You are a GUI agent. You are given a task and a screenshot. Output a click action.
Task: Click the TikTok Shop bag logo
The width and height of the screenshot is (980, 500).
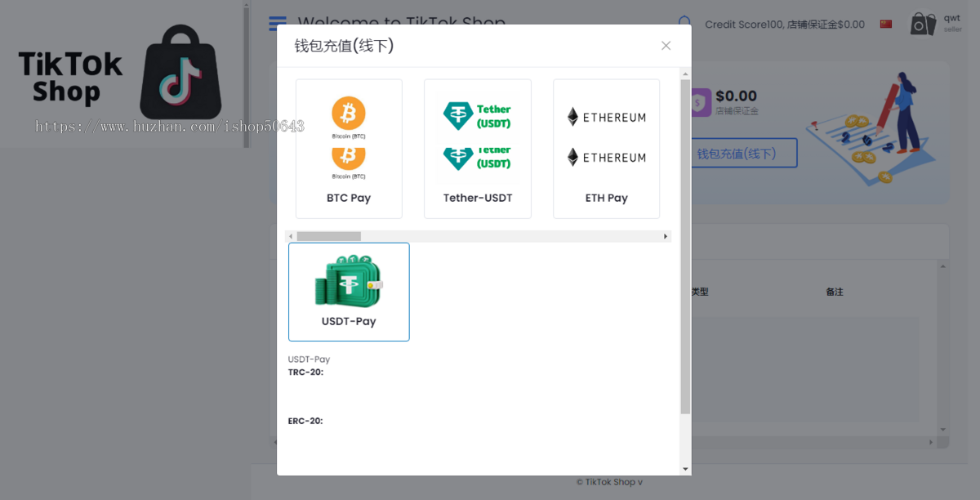tap(180, 72)
